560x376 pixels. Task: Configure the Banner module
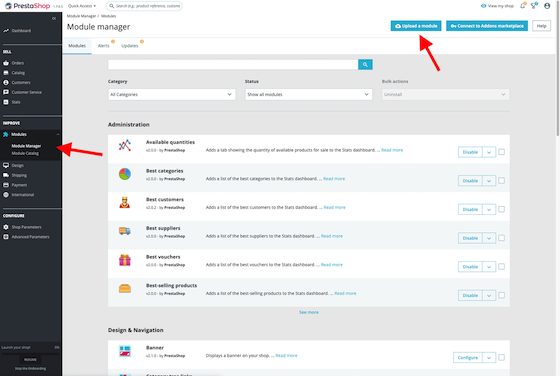468,357
